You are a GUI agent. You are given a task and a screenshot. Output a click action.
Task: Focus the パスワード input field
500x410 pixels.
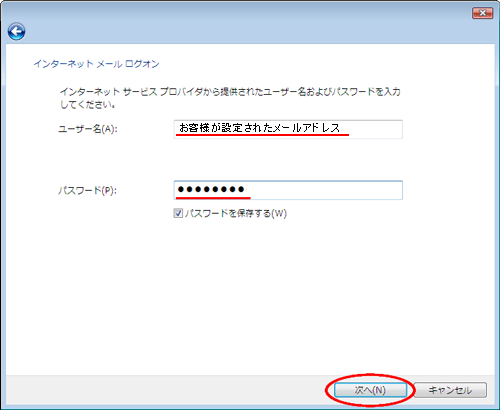click(x=288, y=190)
